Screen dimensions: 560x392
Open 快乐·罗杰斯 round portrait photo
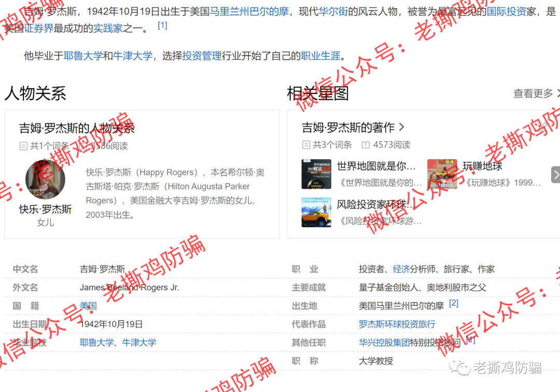pyautogui.click(x=45, y=179)
